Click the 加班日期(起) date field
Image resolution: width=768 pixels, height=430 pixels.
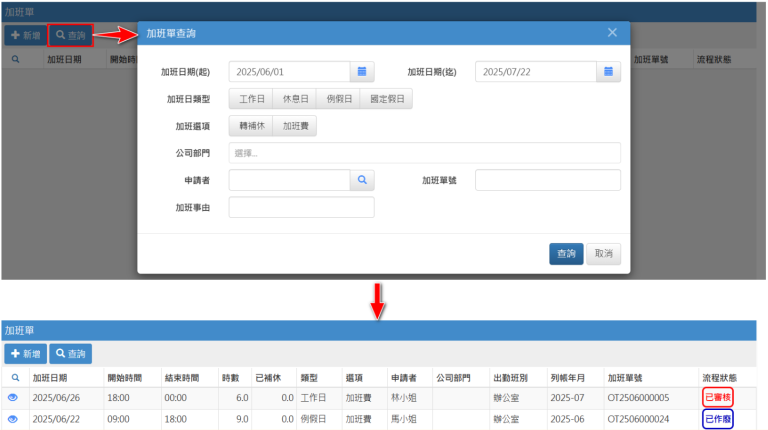[x=289, y=72]
